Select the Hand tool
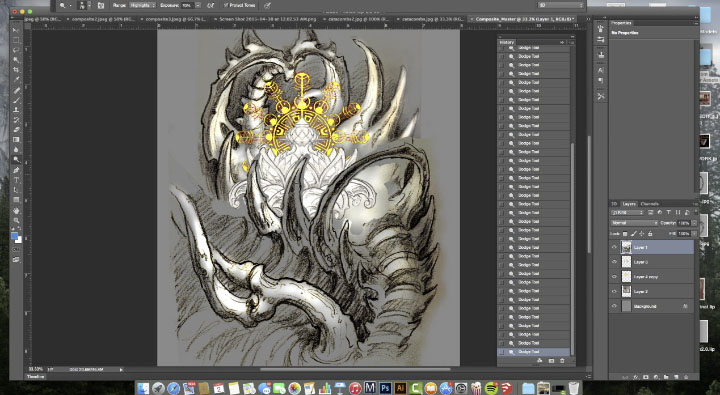The height and width of the screenshot is (395, 720). coord(16,211)
